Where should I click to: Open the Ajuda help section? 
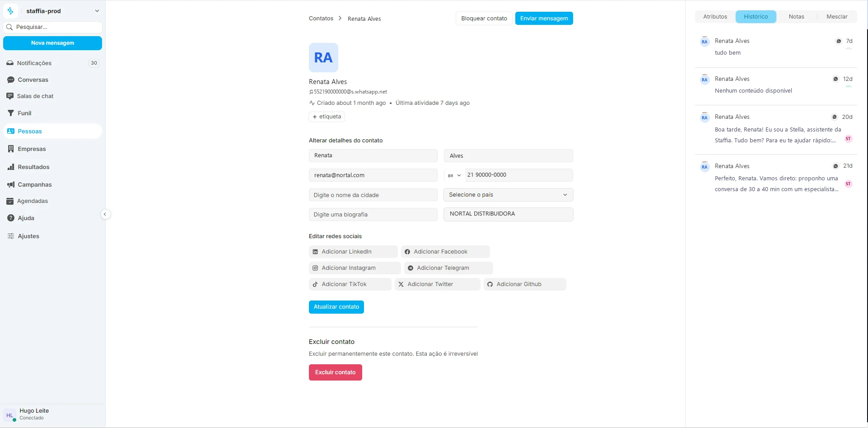click(x=52, y=218)
